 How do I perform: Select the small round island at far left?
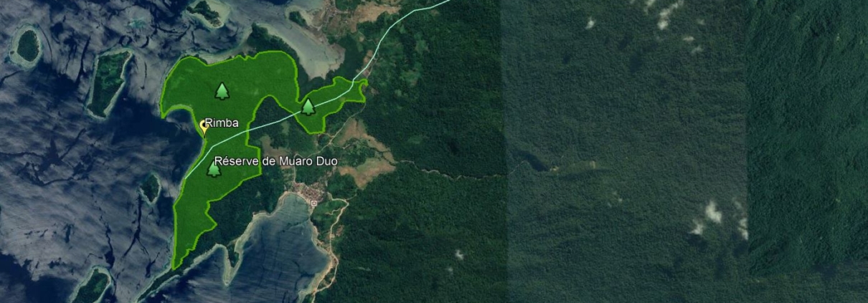[x=27, y=47]
